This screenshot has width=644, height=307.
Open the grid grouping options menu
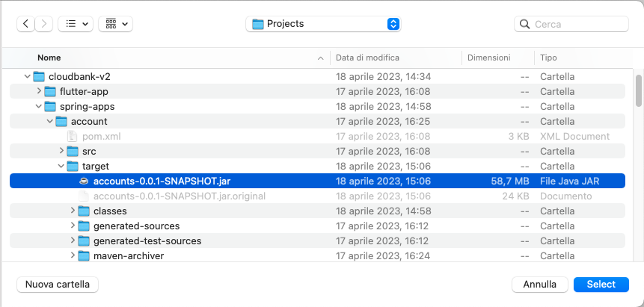pos(115,24)
